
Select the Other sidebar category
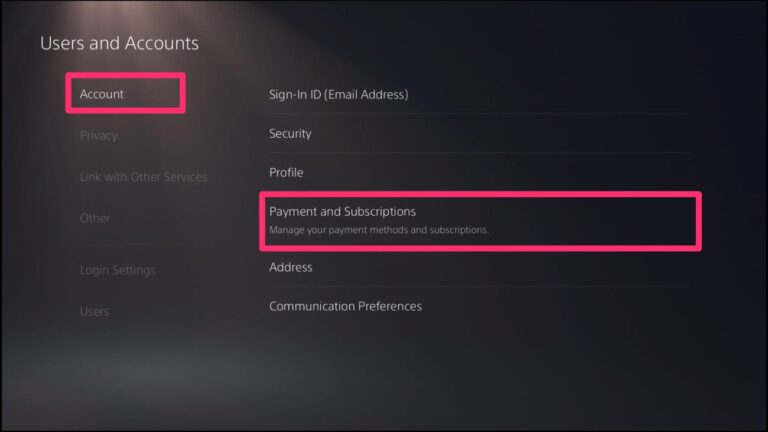[x=95, y=218]
